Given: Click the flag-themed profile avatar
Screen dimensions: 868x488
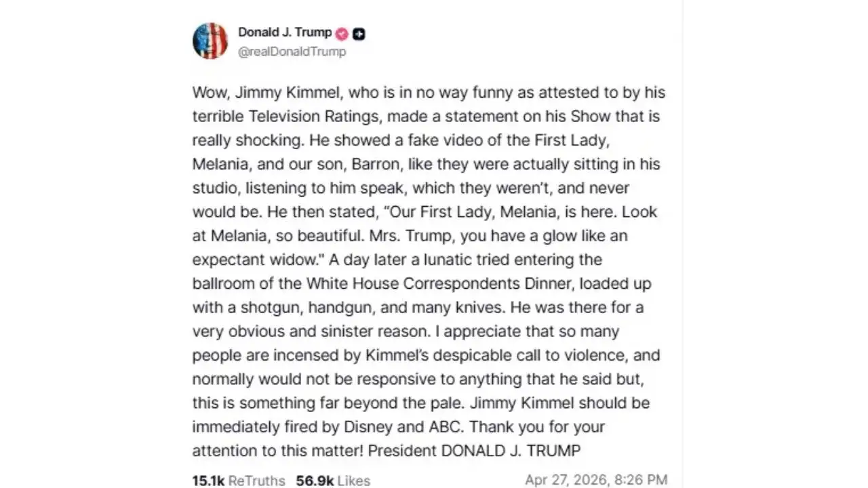Looking at the screenshot, I should click(x=210, y=41).
